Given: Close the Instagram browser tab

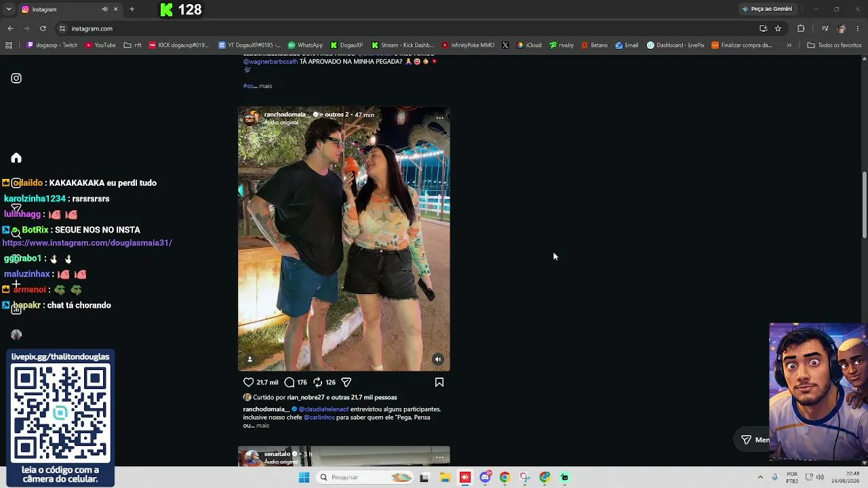Looking at the screenshot, I should point(115,9).
